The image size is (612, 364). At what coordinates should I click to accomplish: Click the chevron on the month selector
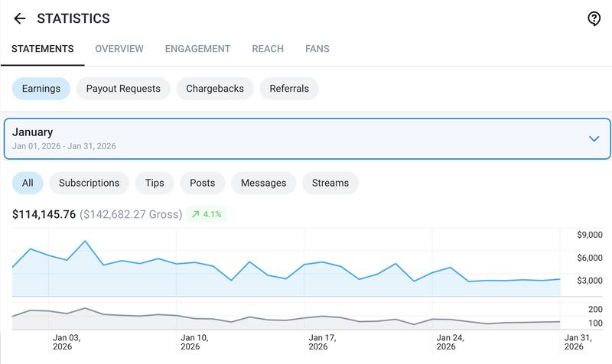594,139
